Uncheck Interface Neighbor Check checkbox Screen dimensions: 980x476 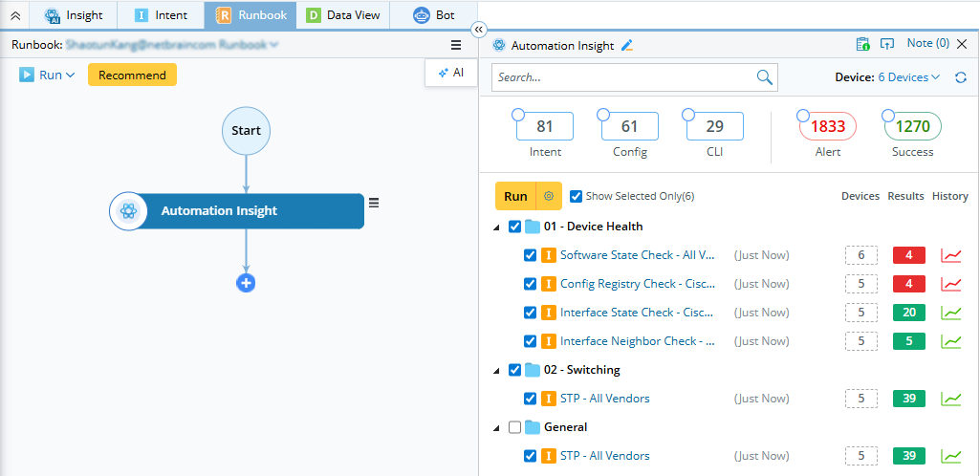point(530,341)
